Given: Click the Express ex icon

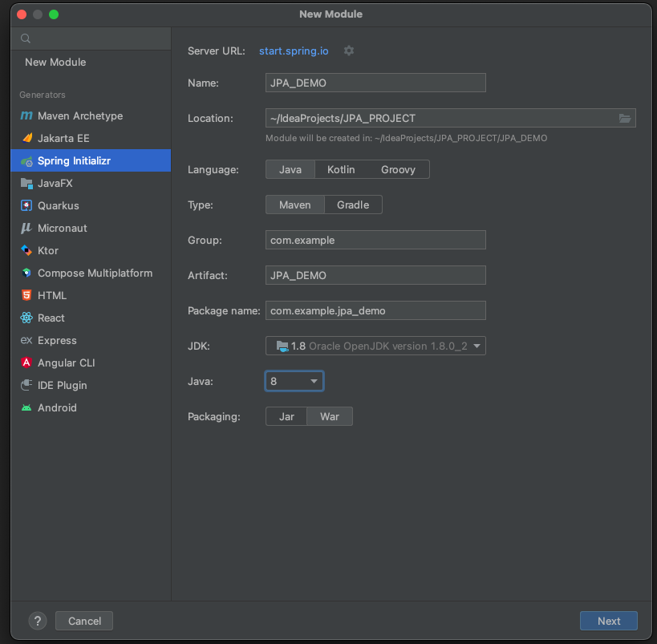Looking at the screenshot, I should pyautogui.click(x=26, y=340).
